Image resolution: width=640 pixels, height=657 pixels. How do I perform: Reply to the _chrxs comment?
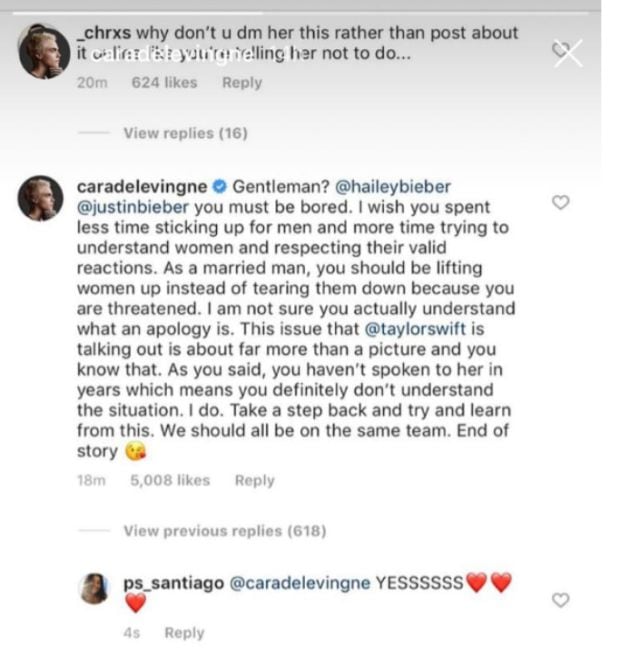coord(241,83)
